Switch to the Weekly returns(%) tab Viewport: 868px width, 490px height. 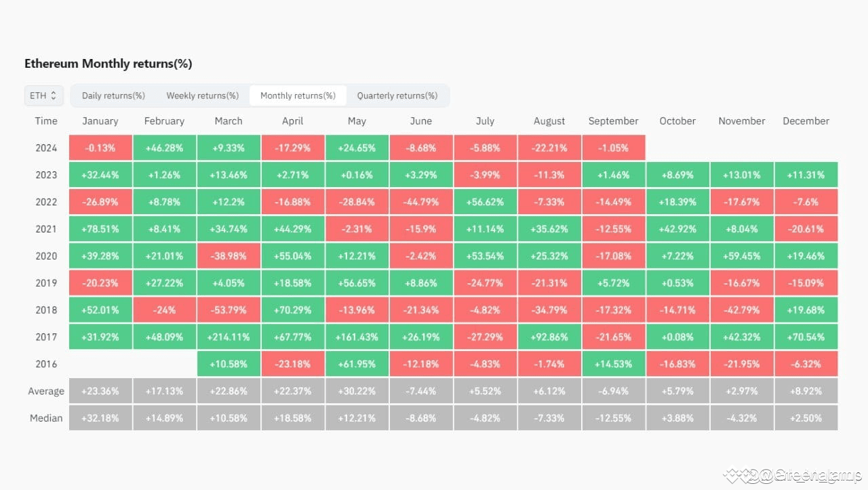tap(202, 96)
